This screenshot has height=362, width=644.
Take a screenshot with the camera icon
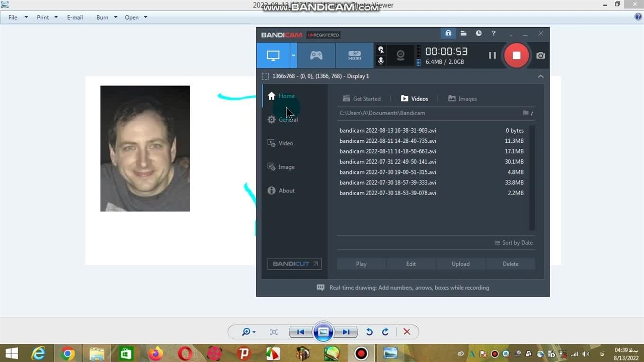[540, 55]
